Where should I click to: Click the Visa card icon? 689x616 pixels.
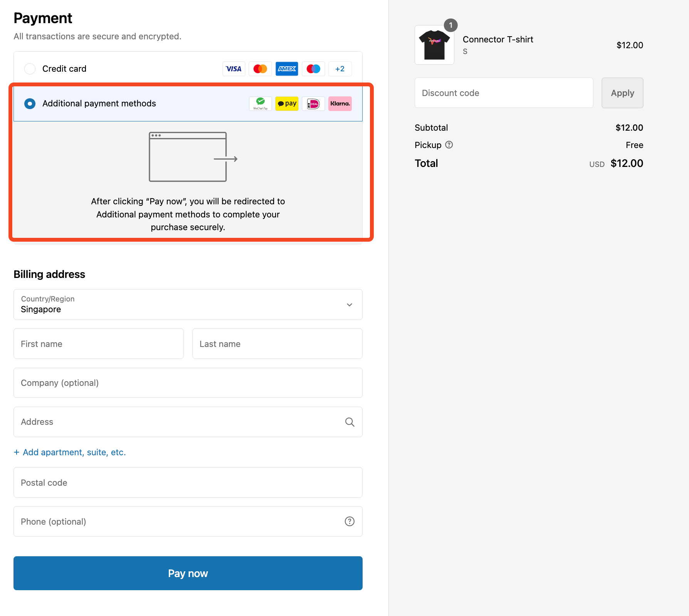point(234,69)
